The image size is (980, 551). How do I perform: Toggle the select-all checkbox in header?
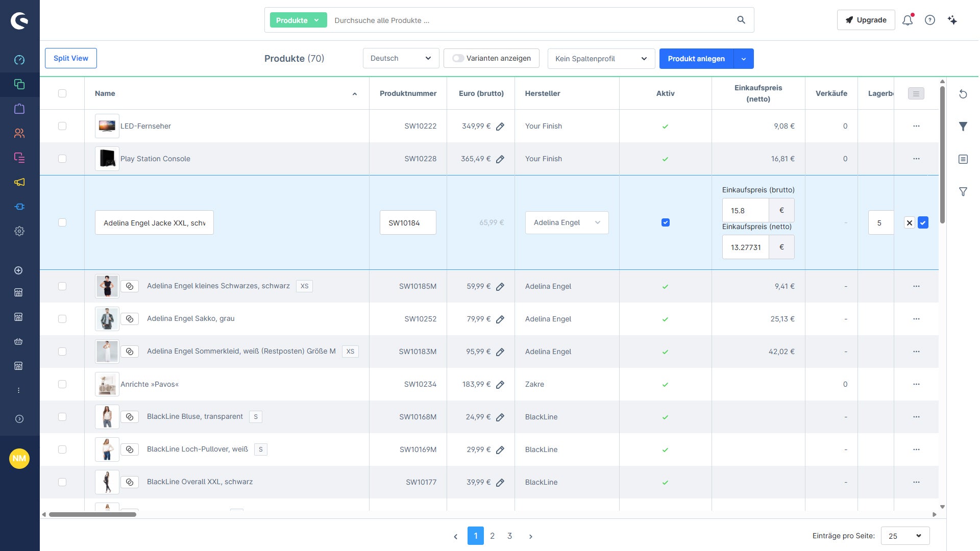[62, 93]
